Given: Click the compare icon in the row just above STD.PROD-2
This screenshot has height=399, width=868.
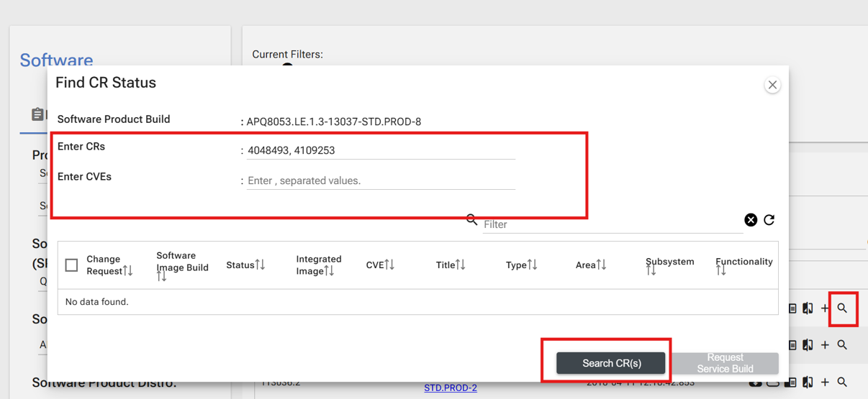Looking at the screenshot, I should click(808, 345).
